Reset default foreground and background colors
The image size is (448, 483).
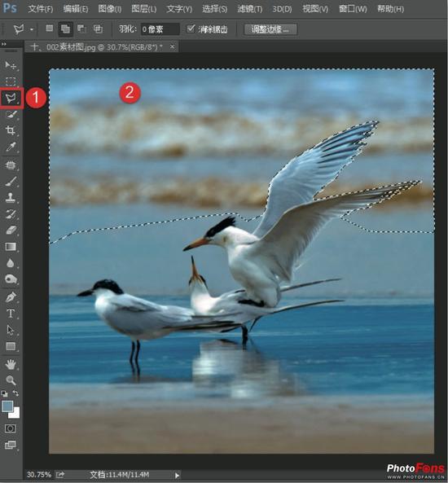(x=4, y=393)
